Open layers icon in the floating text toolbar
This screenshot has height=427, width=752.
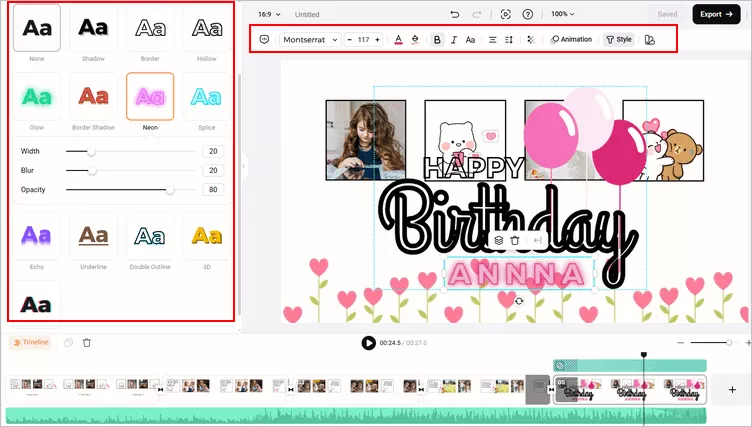[499, 240]
